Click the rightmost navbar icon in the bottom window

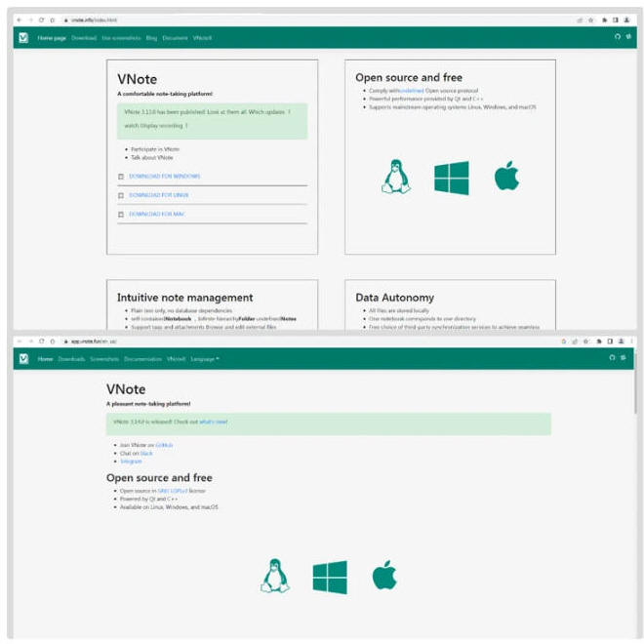pyautogui.click(x=624, y=357)
